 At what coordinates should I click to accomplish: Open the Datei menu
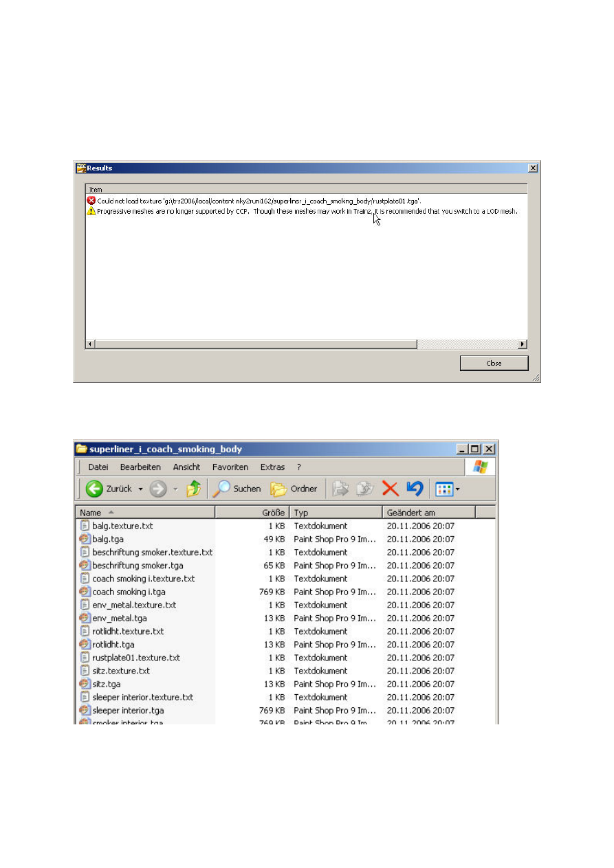click(98, 467)
